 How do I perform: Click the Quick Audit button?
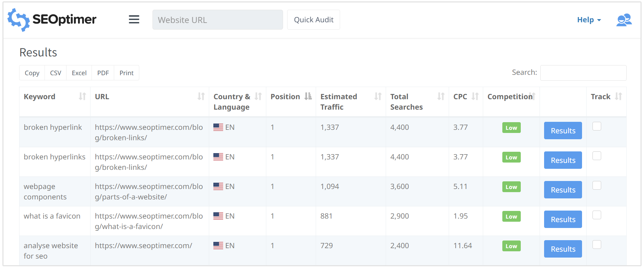tap(313, 20)
